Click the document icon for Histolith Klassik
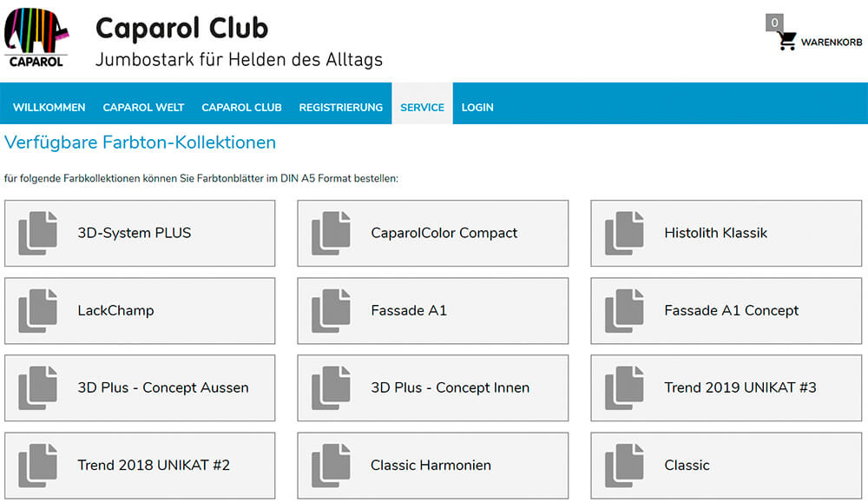 click(x=624, y=233)
